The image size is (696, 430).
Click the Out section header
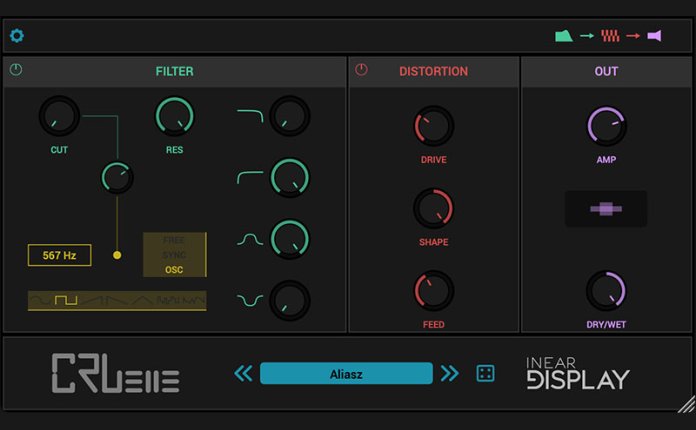pos(606,71)
